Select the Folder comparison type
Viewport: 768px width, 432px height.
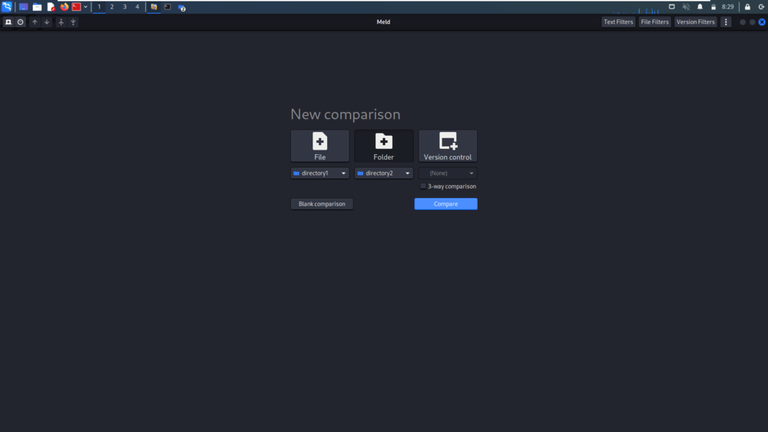click(384, 146)
